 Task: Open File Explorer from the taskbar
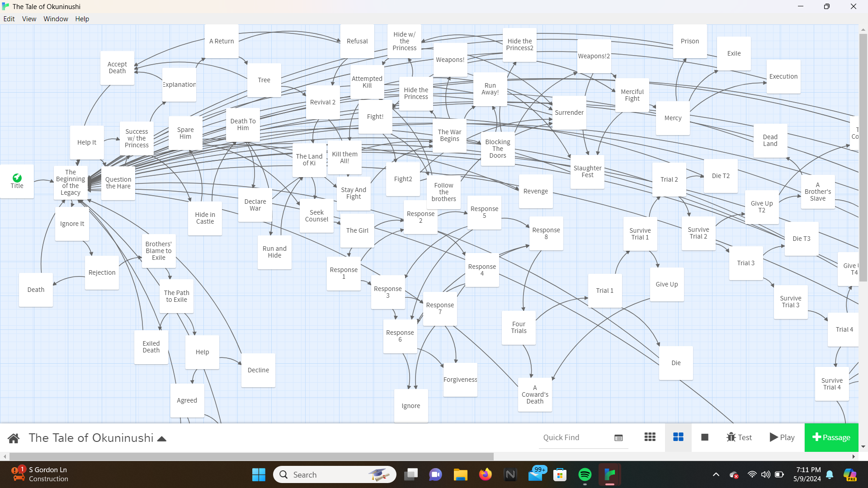pos(460,474)
